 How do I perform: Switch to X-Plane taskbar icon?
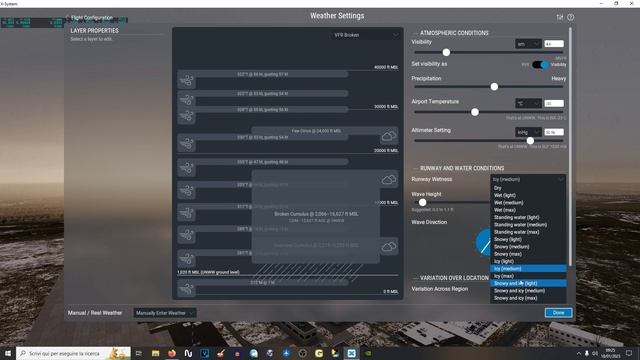[351, 353]
